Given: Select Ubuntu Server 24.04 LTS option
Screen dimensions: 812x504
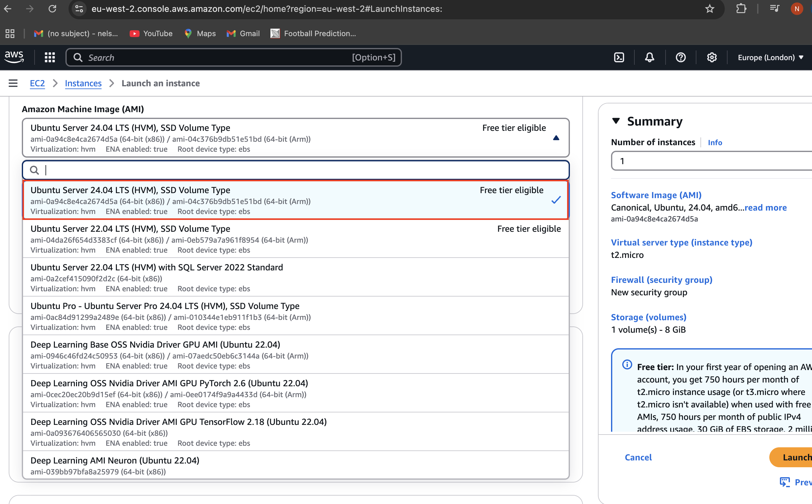Looking at the screenshot, I should (296, 200).
